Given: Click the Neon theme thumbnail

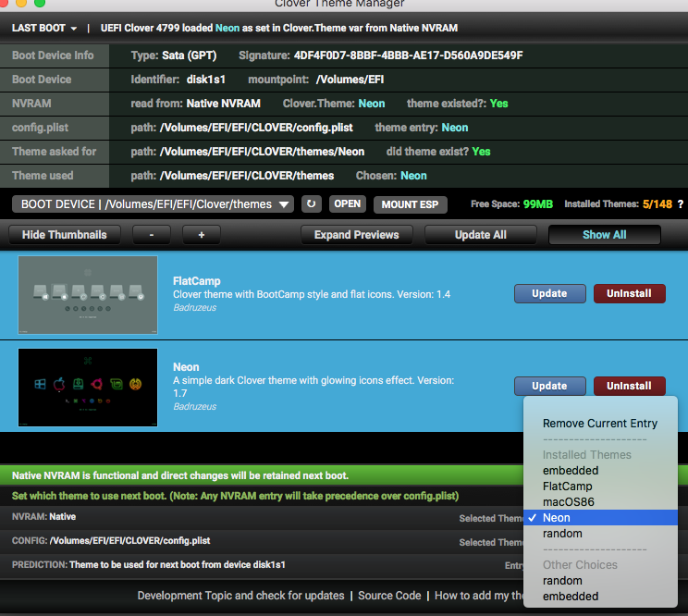Looking at the screenshot, I should tap(88, 388).
